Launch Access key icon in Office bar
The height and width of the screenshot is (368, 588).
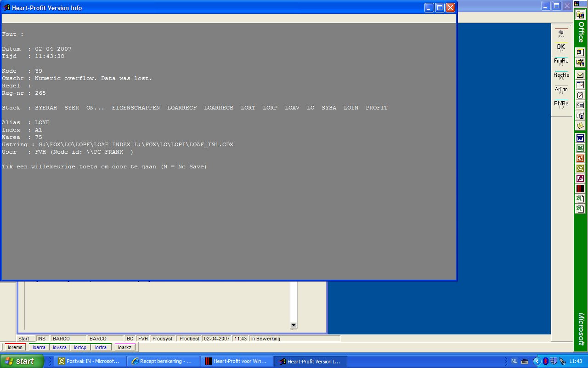(580, 178)
